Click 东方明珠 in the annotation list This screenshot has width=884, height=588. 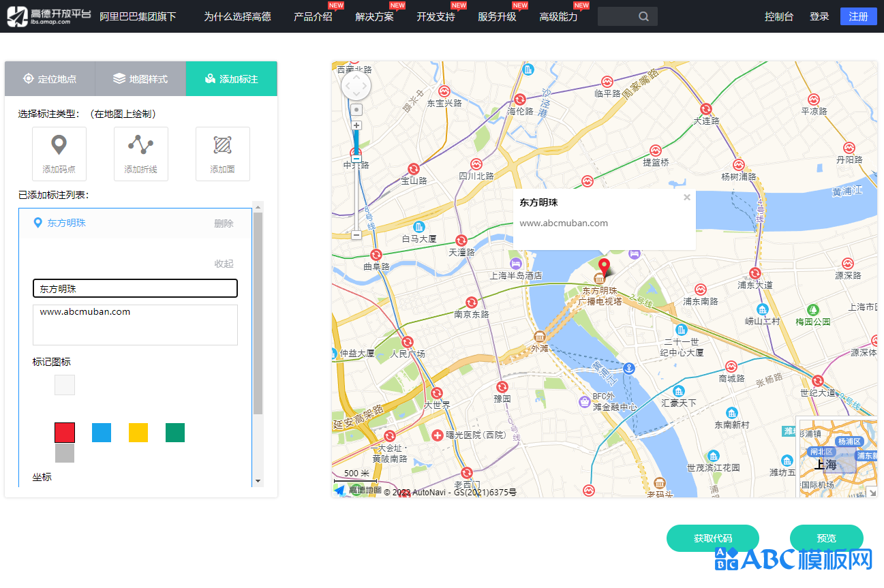point(66,223)
